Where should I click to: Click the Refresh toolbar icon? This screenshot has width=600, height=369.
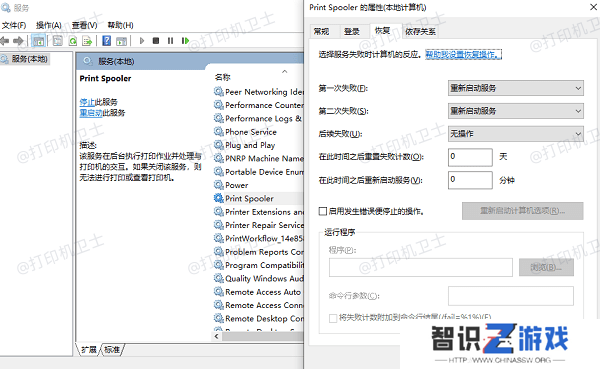pyautogui.click(x=73, y=41)
